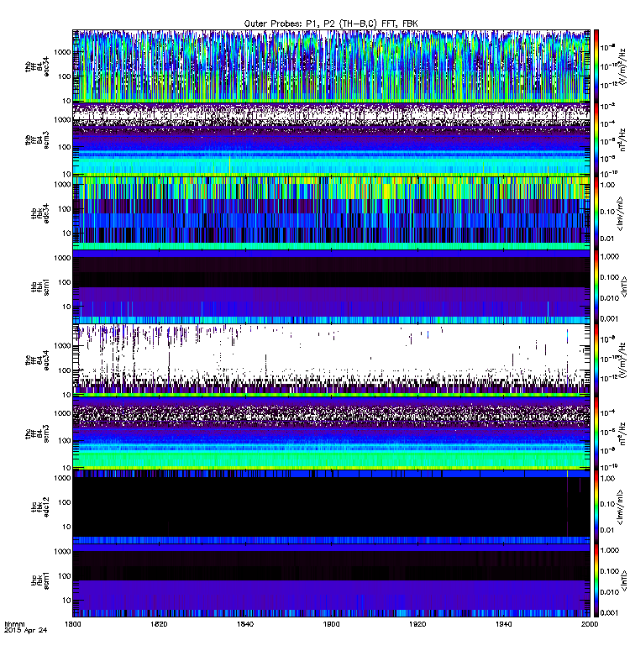Click the 0.001 color scale value of thc fbk scm1
This screenshot has height=672, width=630.
click(610, 613)
